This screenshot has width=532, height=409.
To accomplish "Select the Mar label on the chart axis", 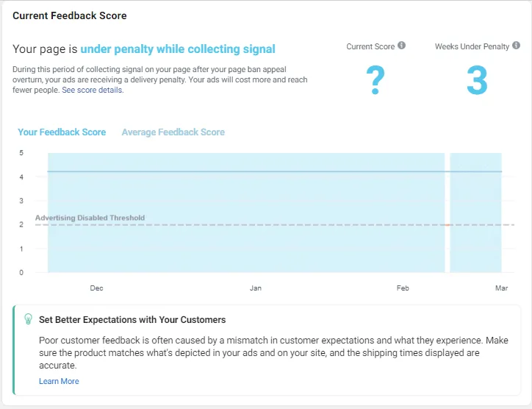I will (x=501, y=288).
